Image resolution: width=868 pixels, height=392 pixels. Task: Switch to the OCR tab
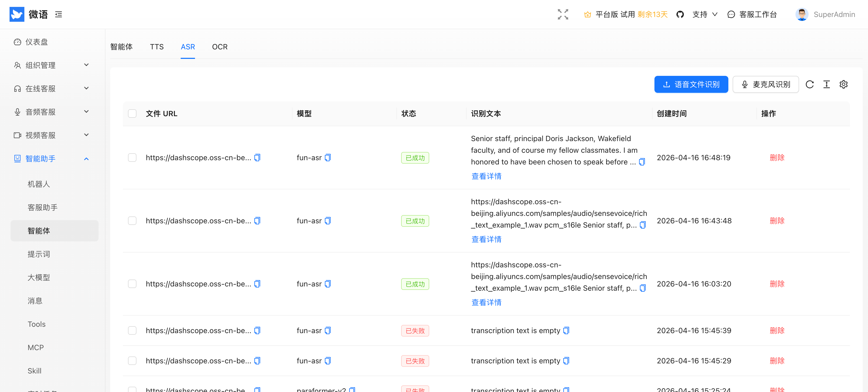click(220, 47)
